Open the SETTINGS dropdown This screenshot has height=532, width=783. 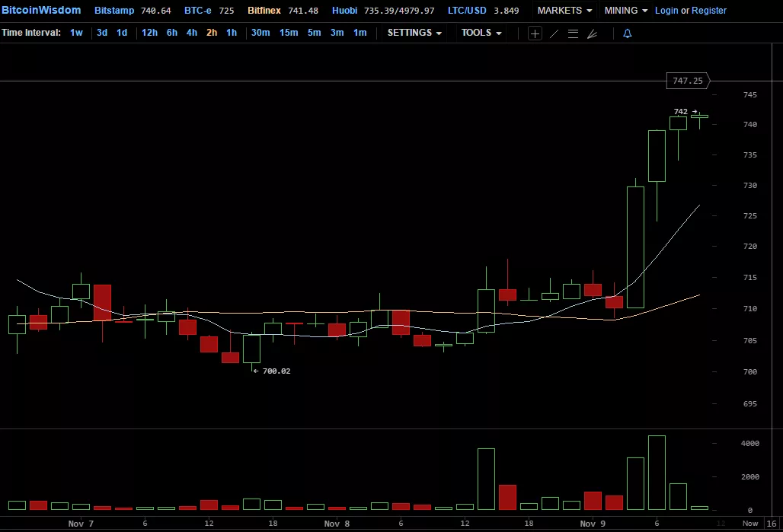tap(414, 33)
